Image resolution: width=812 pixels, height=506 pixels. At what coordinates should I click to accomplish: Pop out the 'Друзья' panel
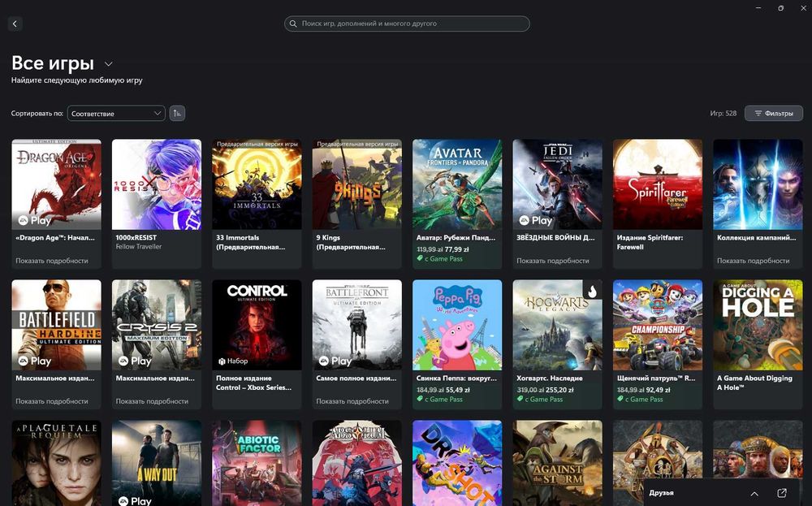[782, 493]
